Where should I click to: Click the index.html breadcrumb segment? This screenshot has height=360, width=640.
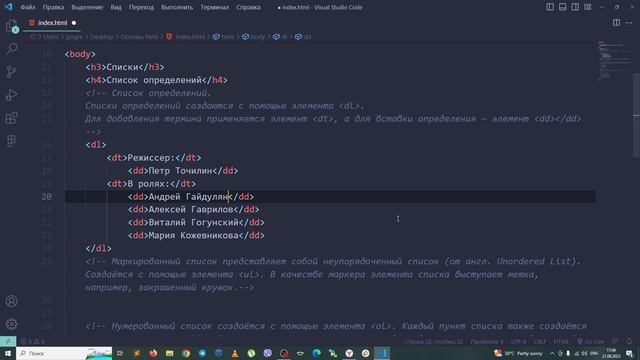(x=186, y=37)
